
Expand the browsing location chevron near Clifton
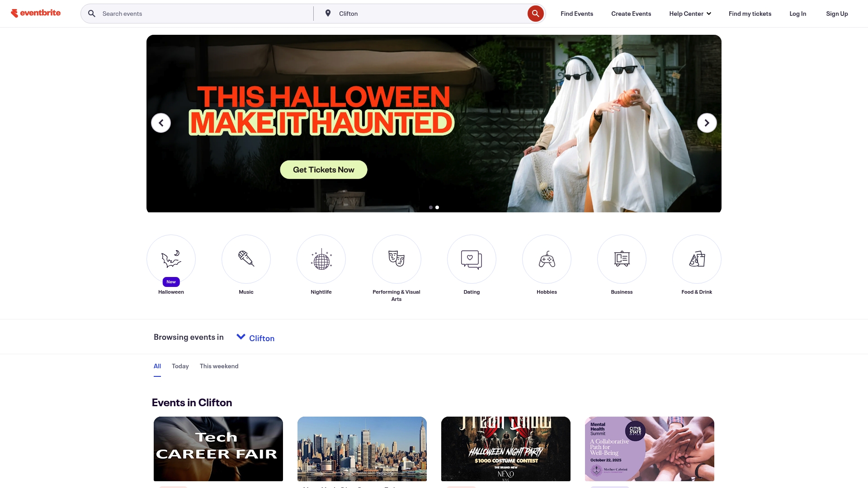241,337
